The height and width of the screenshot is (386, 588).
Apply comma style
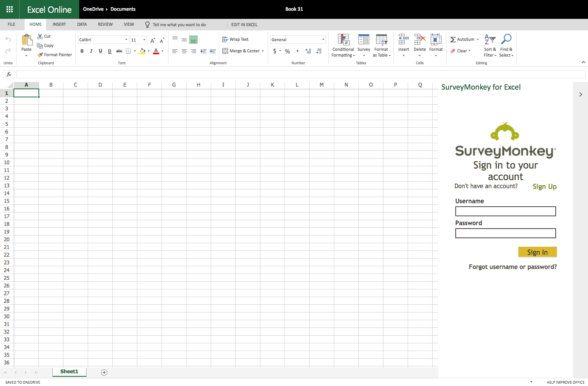297,51
